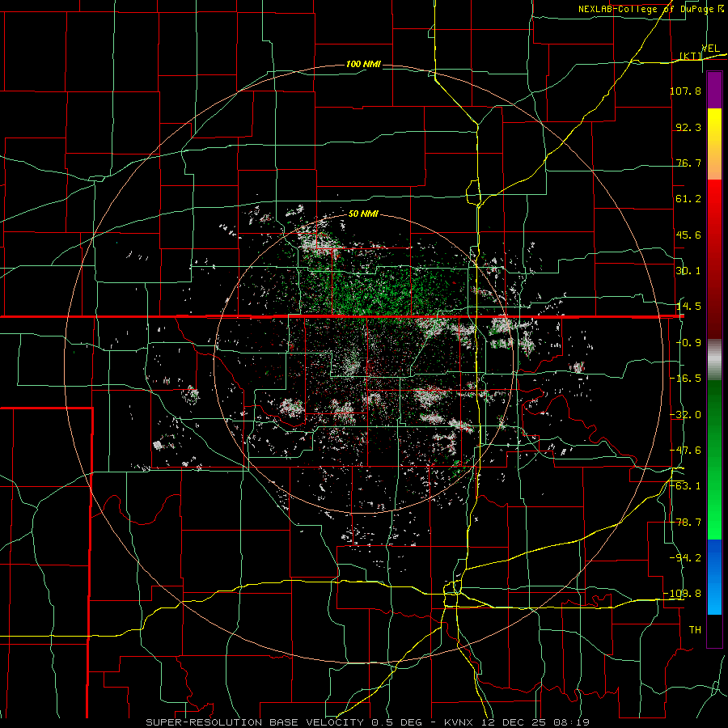Select the -78.7 velocity scale value
The height and width of the screenshot is (728, 728).
coord(685,523)
